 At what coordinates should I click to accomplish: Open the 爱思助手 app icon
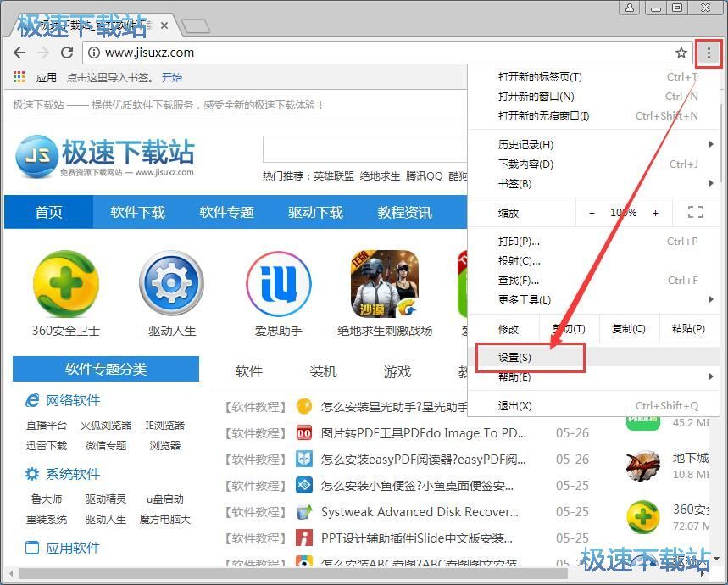click(x=278, y=284)
